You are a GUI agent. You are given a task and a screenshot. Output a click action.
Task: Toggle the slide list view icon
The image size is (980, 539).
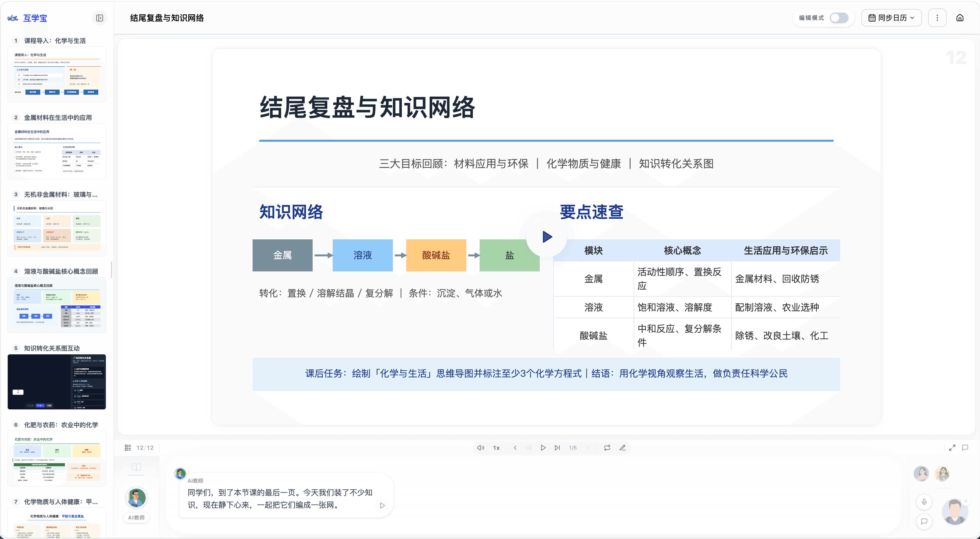pyautogui.click(x=128, y=448)
